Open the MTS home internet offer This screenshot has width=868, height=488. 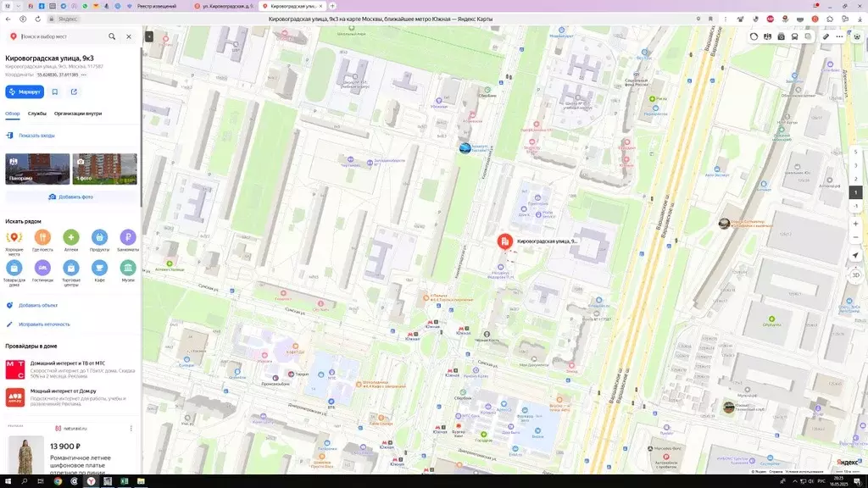tap(71, 369)
